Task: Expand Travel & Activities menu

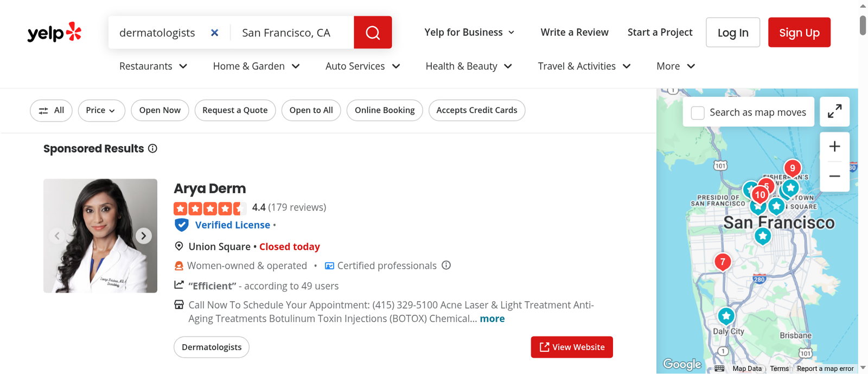Action: tap(584, 66)
